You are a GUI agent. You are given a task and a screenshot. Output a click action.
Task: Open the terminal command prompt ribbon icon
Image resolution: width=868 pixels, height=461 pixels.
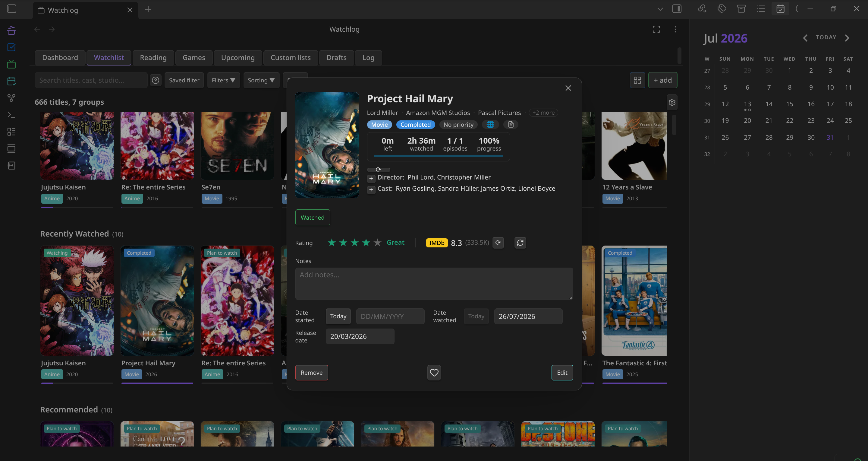(x=11, y=115)
